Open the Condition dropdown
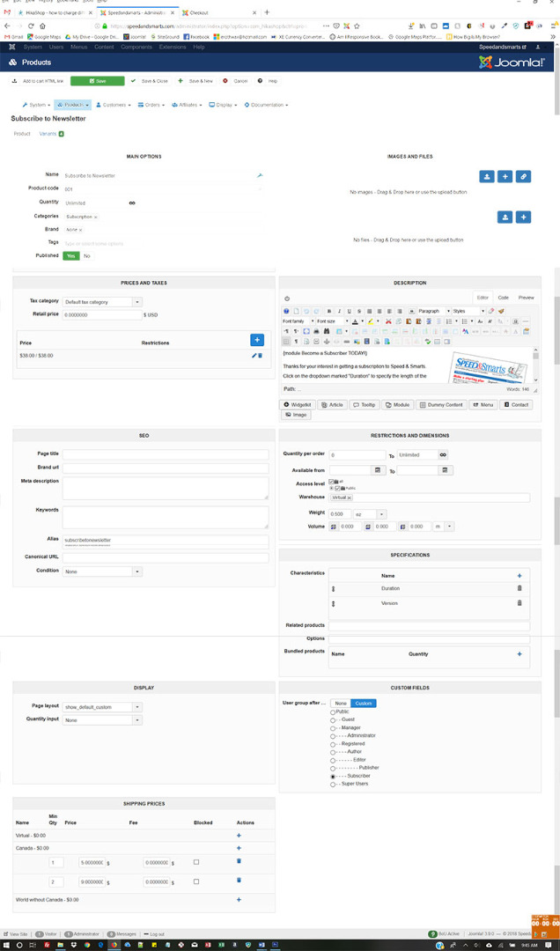The image size is (560, 951). 102,571
